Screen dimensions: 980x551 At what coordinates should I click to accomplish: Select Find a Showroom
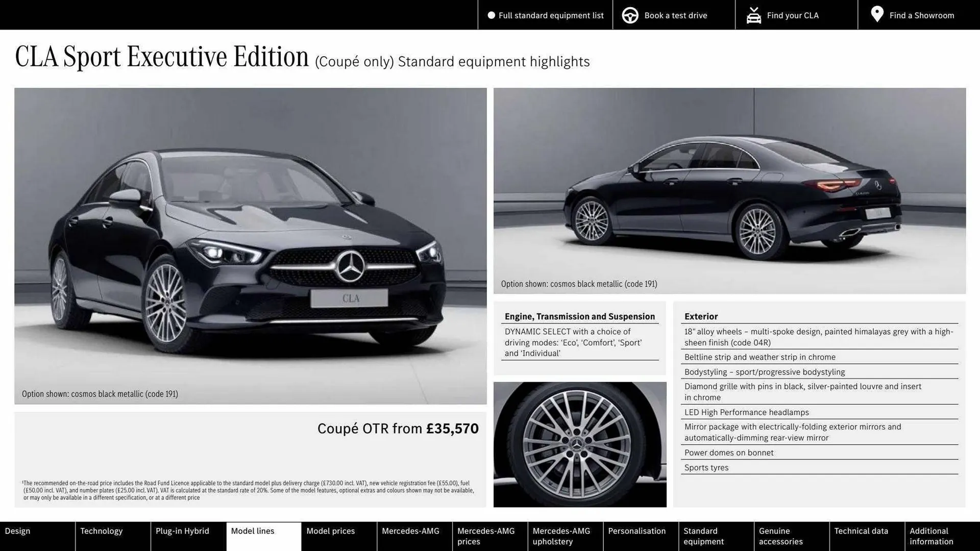pos(921,15)
